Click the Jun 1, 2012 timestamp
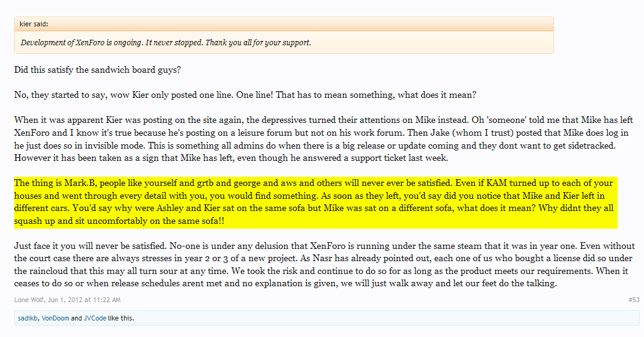 (x=84, y=300)
